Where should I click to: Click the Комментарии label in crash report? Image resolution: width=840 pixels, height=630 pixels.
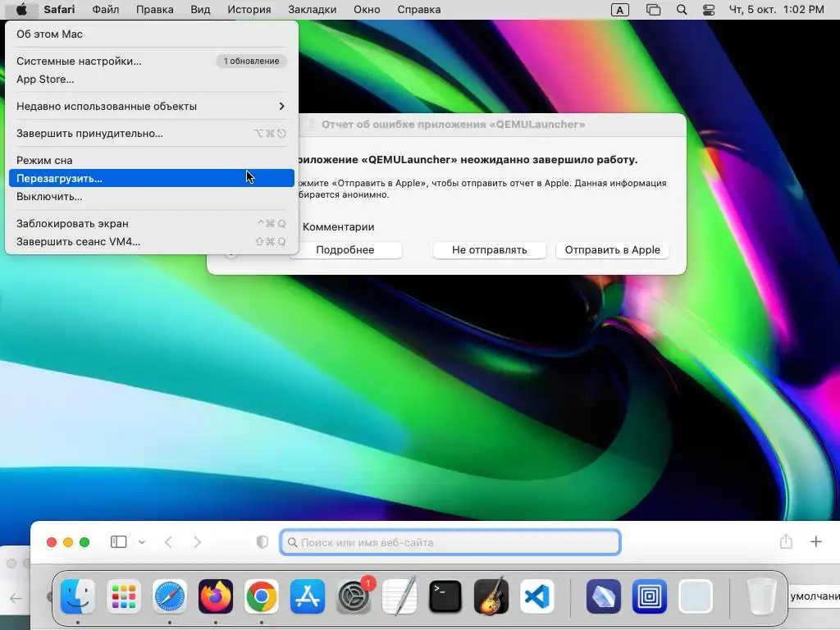point(338,227)
